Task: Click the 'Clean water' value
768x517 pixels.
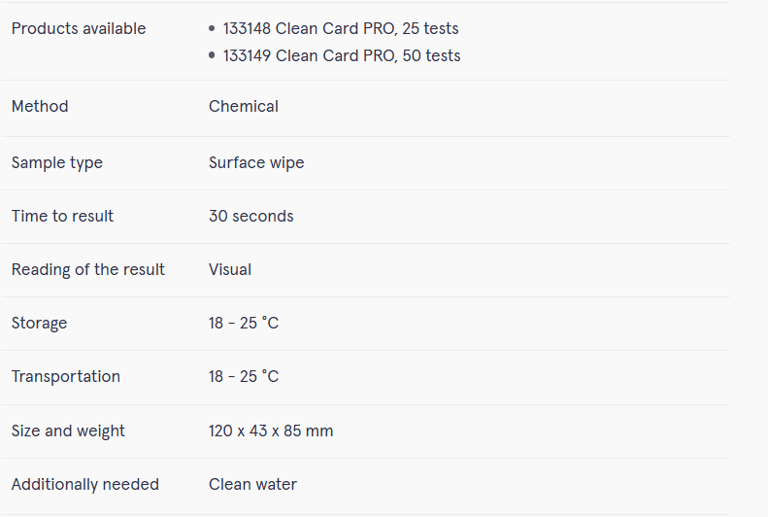Action: pos(252,485)
